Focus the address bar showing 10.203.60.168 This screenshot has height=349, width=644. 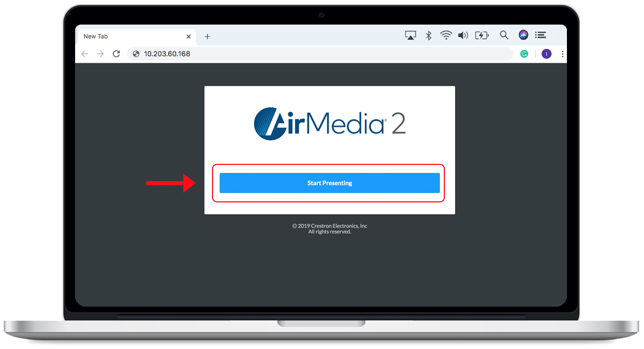click(320, 54)
